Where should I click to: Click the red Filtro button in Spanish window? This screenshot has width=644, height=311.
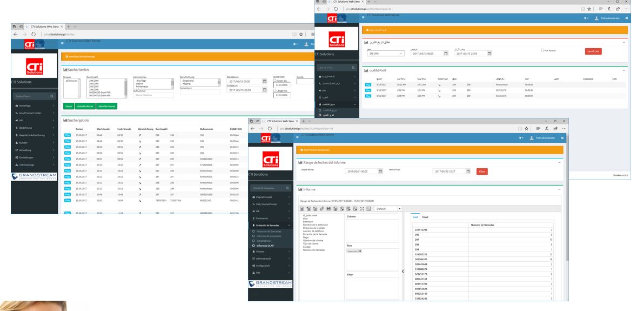coord(482,171)
